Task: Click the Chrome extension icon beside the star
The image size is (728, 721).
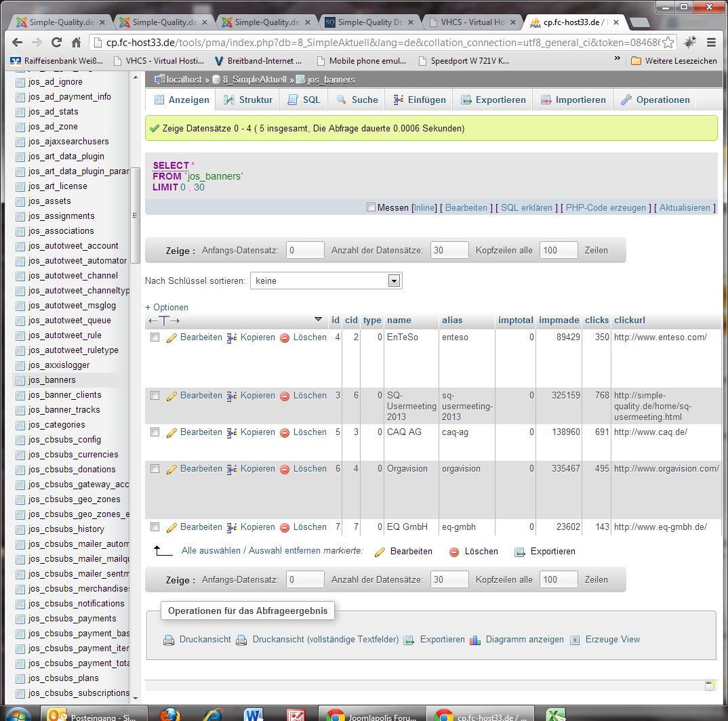Action: click(690, 42)
